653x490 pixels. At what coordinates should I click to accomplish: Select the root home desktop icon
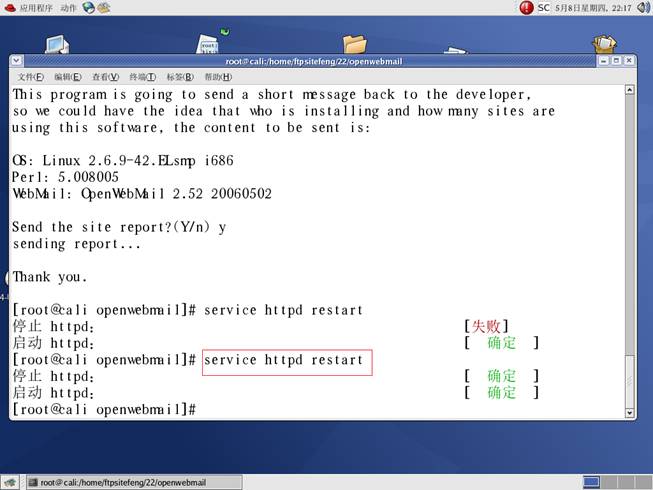(x=208, y=45)
